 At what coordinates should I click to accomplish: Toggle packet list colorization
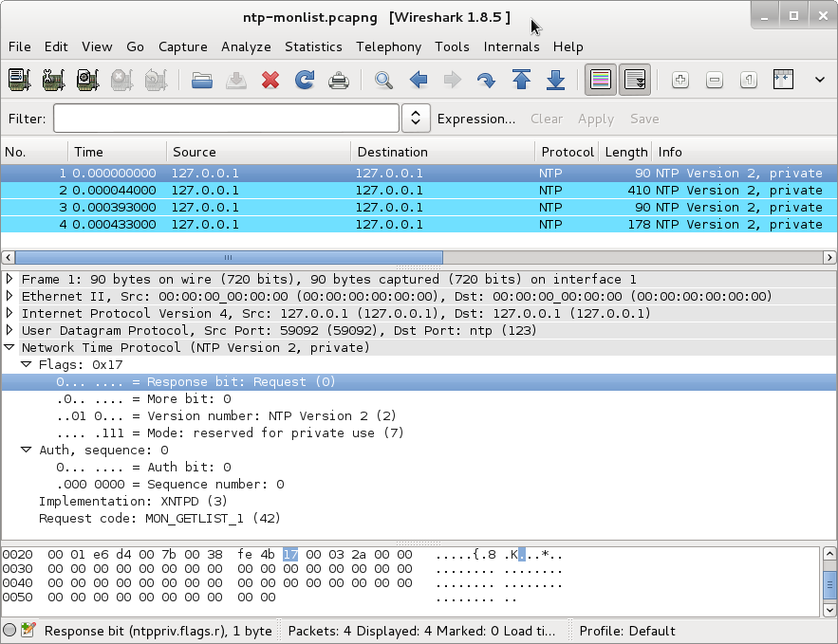[601, 80]
